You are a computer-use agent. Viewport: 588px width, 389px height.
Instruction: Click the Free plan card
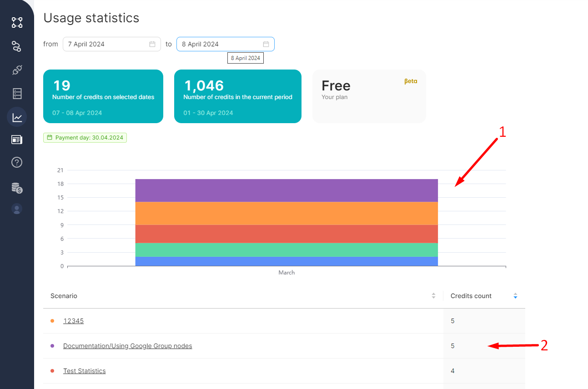tap(369, 96)
